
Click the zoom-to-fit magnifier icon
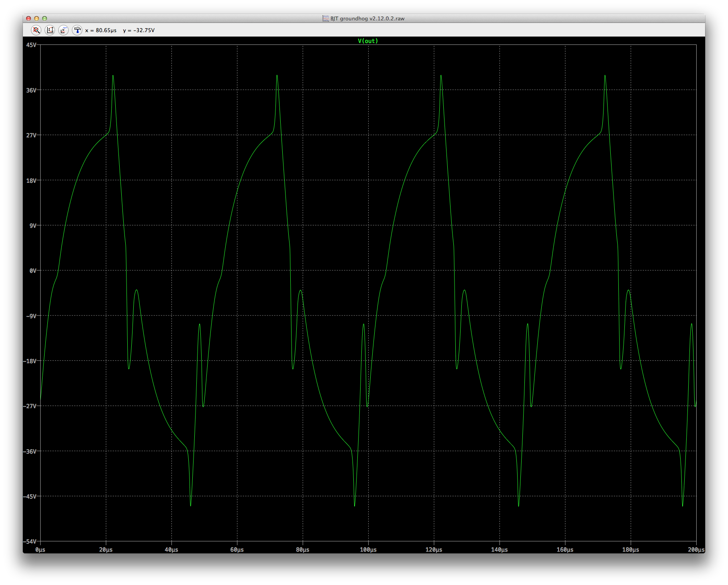coord(36,30)
